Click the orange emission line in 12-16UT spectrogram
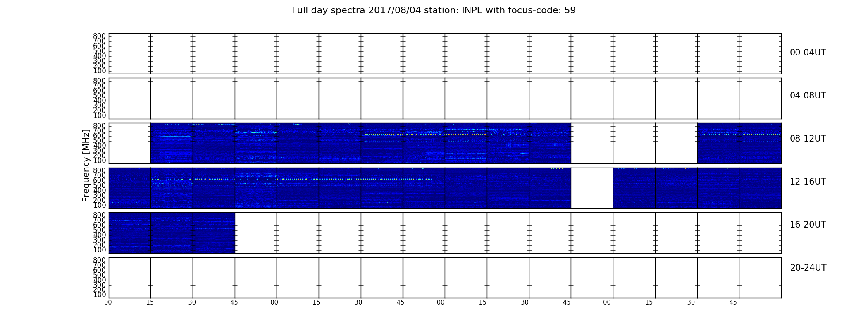The width and height of the screenshot is (868, 331). tap(354, 179)
